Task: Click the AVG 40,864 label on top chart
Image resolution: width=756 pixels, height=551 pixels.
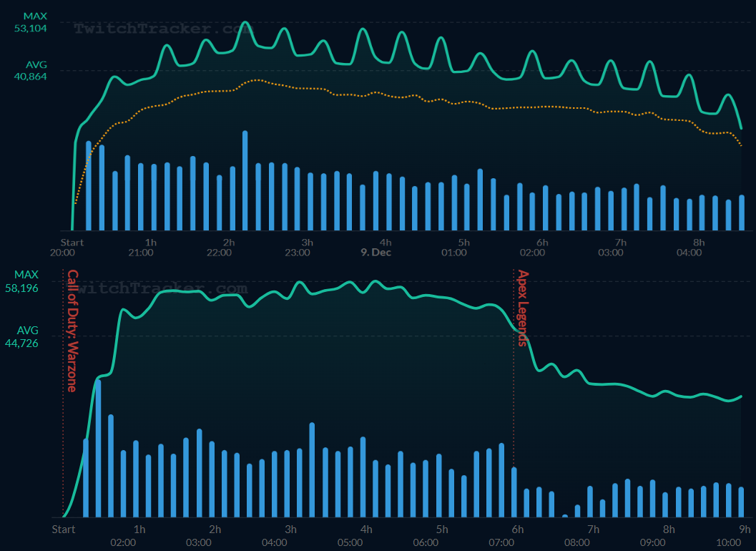Action: pos(31,70)
